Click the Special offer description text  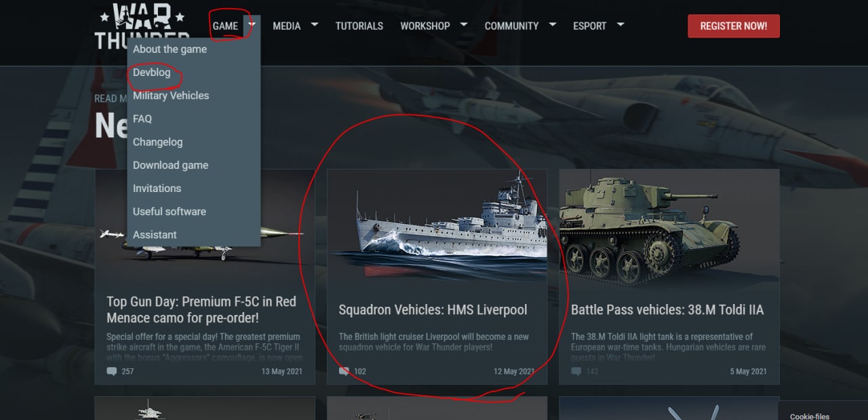coord(203,347)
